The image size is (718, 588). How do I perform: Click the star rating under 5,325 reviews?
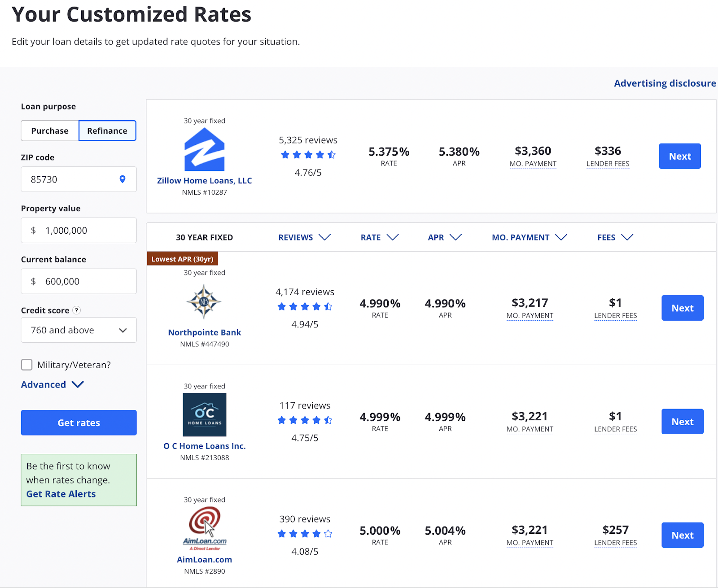coord(308,154)
